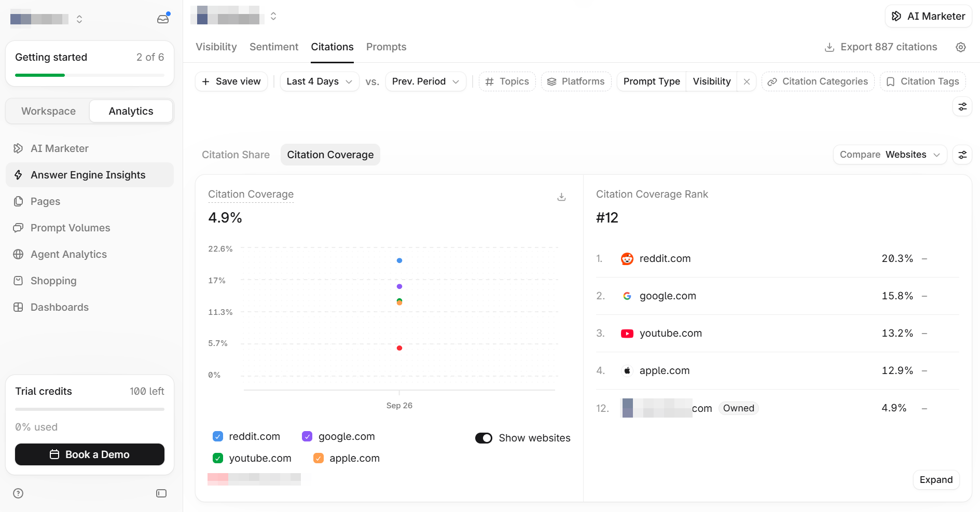This screenshot has height=512, width=980.
Task: Open the Last 4 Days dropdown
Action: pos(320,81)
